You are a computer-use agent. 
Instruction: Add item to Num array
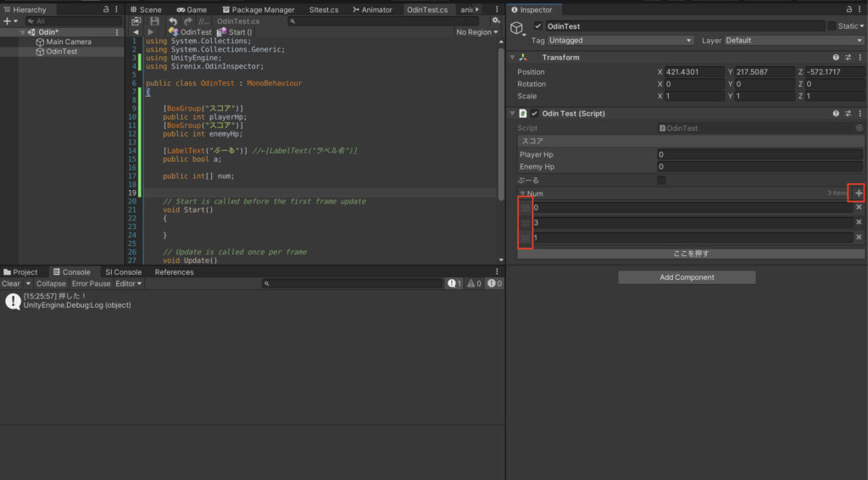(x=859, y=193)
